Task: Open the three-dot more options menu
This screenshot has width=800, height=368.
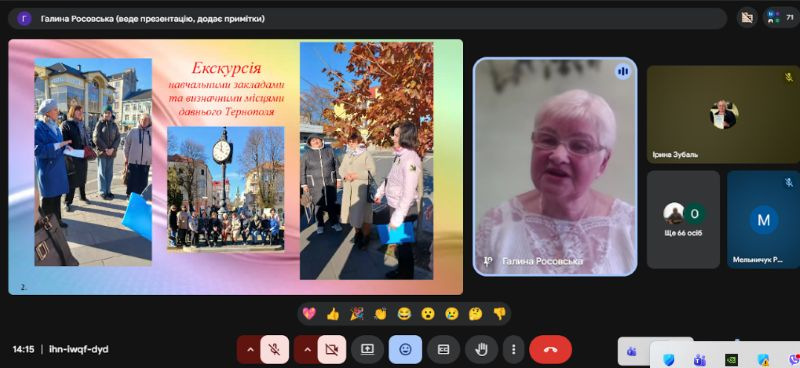Action: point(513,350)
